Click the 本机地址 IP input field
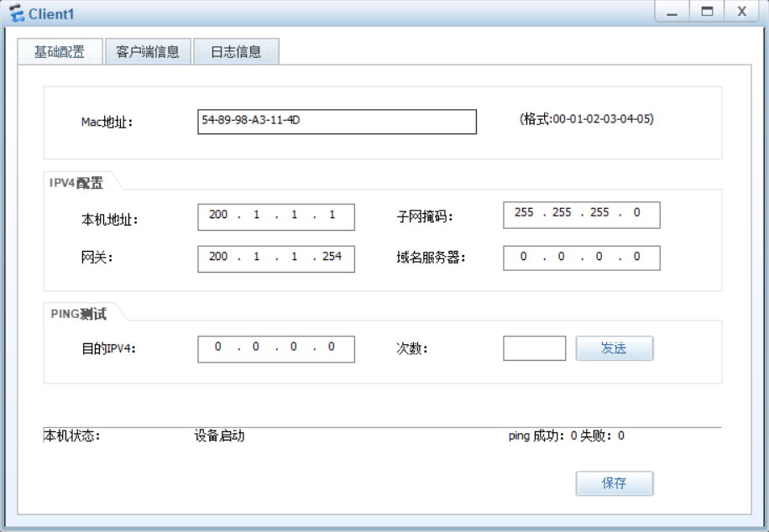Screen dimensions: 769x532 point(276,217)
